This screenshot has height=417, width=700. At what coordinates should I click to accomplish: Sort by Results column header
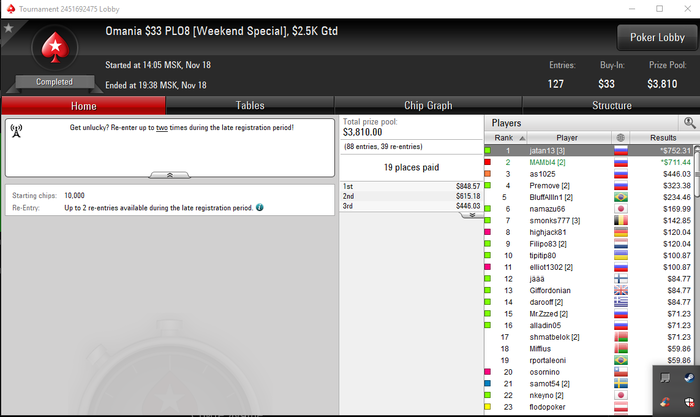click(x=662, y=138)
